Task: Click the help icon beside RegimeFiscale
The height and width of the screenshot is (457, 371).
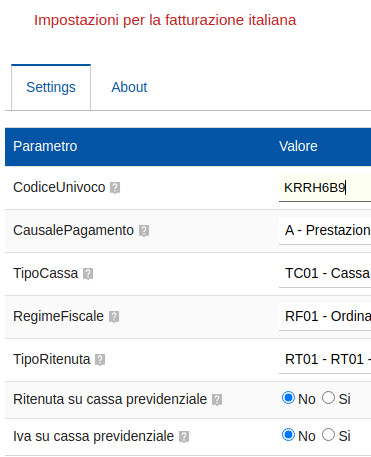Action: pyautogui.click(x=114, y=317)
